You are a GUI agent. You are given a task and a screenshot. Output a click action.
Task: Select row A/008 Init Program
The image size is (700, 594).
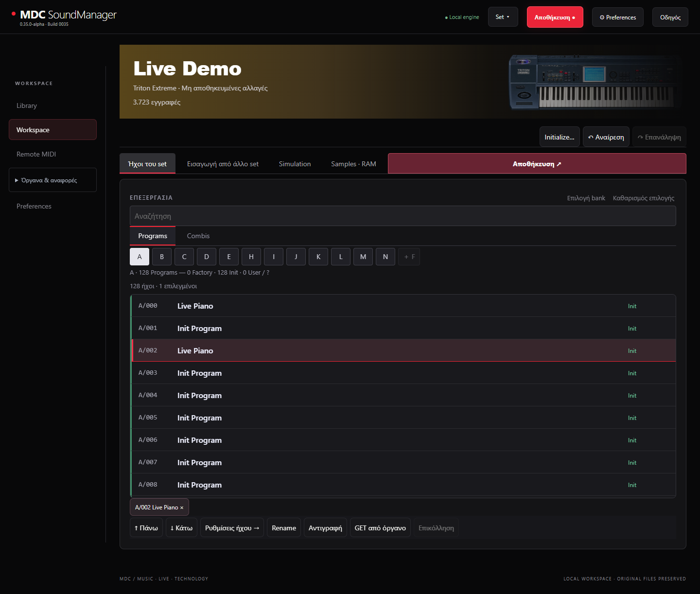403,485
